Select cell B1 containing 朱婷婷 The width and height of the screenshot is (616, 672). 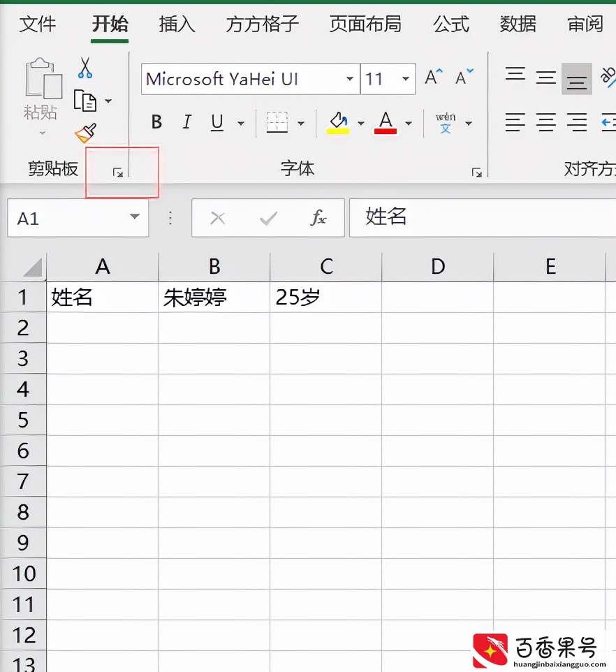click(x=214, y=297)
